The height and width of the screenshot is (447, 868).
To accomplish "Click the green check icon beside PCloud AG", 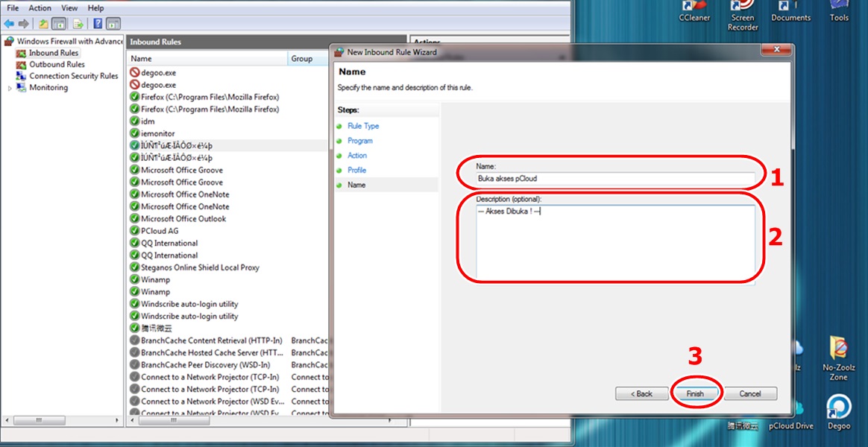I will pos(134,231).
